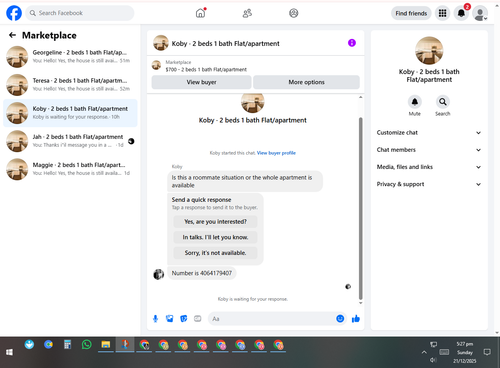Click the roommate situation question message
Image resolution: width=500 pixels, height=368 pixels.
[245, 181]
